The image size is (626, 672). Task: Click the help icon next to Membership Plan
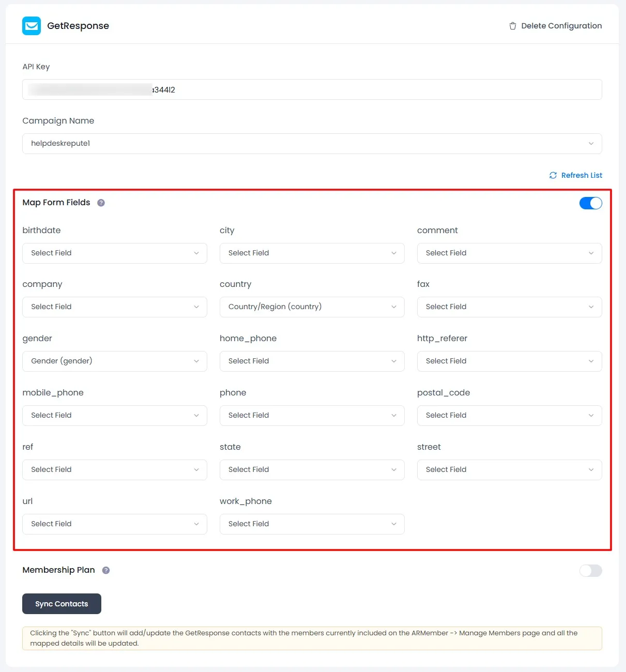click(106, 570)
